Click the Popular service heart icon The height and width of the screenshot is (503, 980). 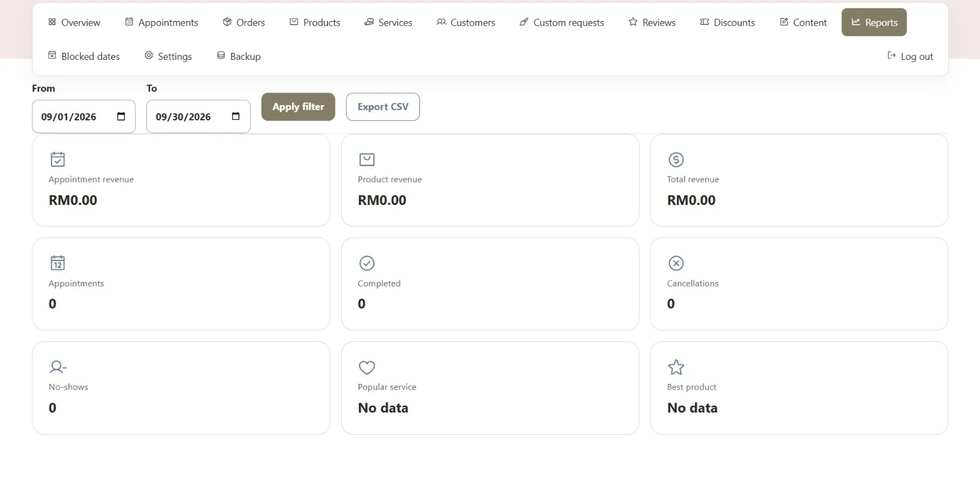click(x=367, y=367)
